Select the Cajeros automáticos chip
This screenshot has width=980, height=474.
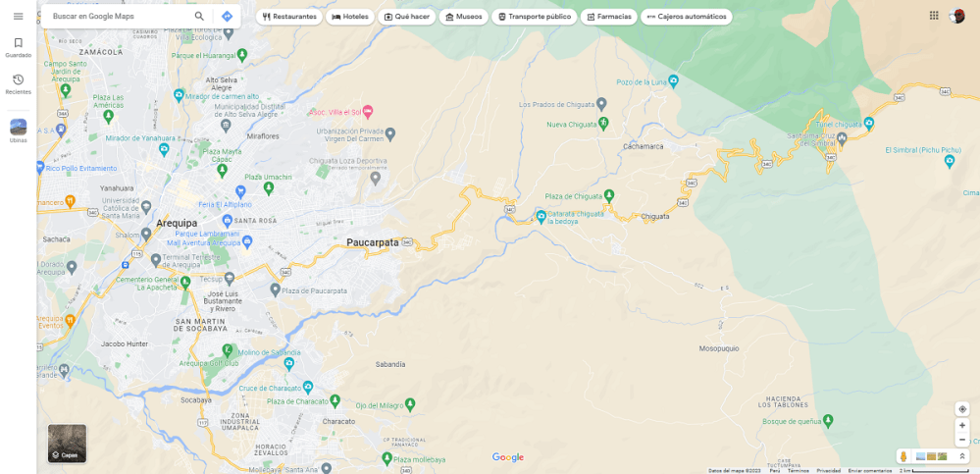687,17
